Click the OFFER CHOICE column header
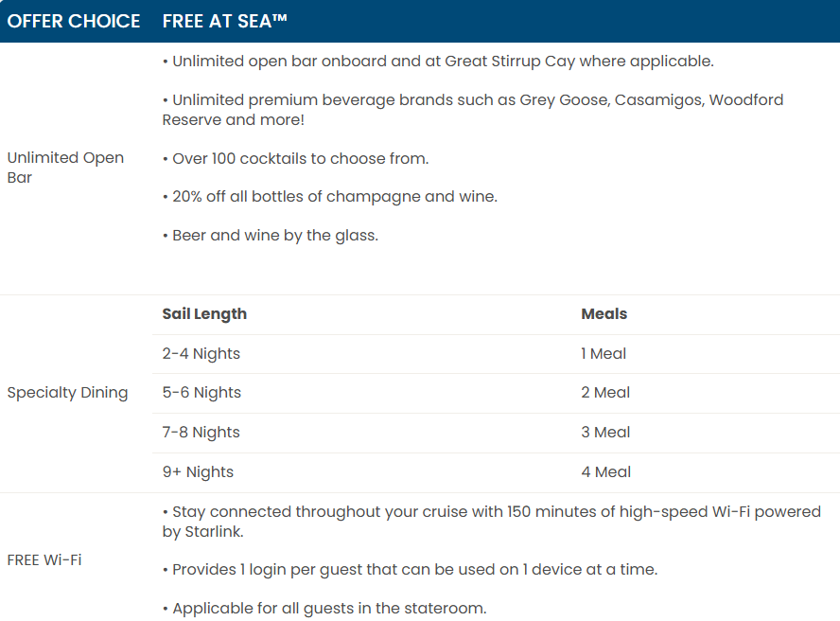The image size is (840, 621). (74, 21)
